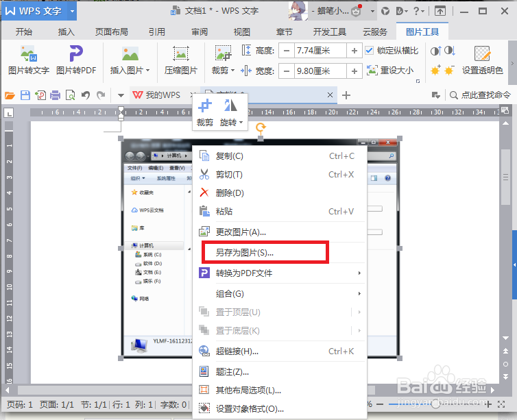
Task: Select 剪切(T) from context menu
Action: [280, 175]
